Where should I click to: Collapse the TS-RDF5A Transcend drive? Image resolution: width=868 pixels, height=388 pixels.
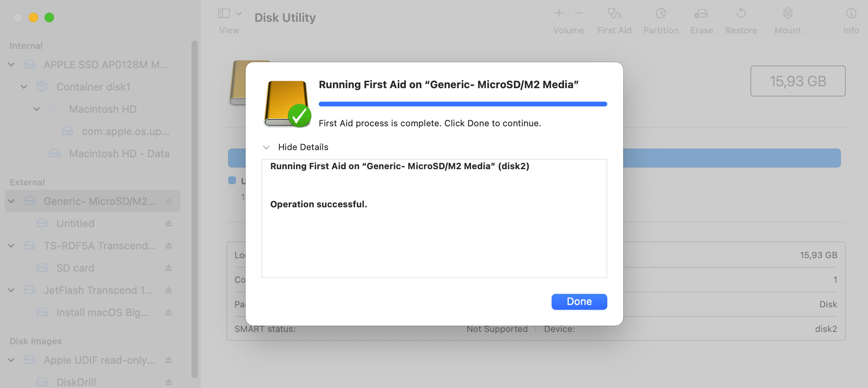pos(12,246)
